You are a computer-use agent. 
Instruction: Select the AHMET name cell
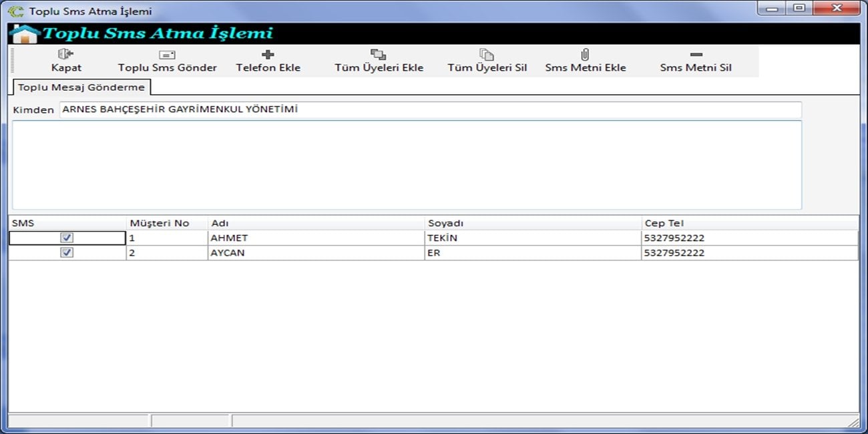click(315, 238)
